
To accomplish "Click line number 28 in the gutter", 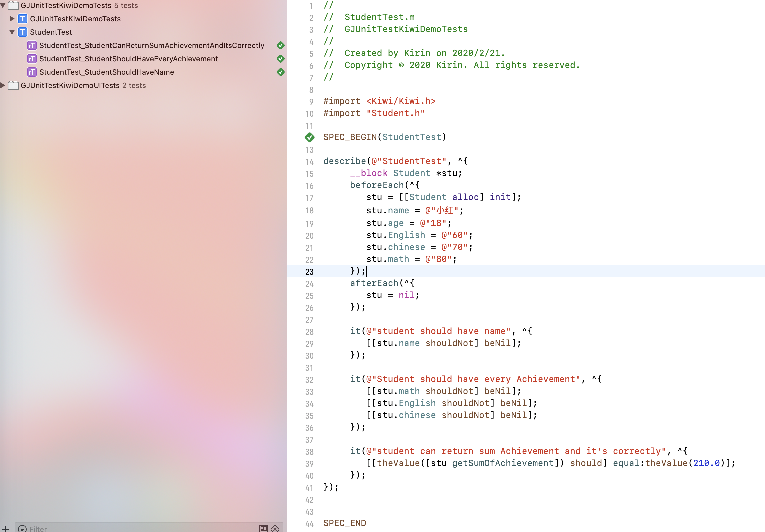I will (309, 332).
